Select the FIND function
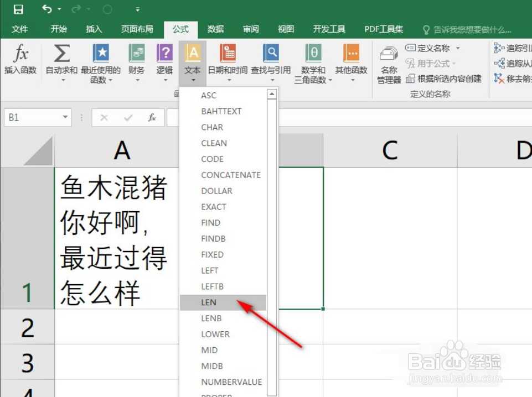532x397 pixels. coord(223,223)
